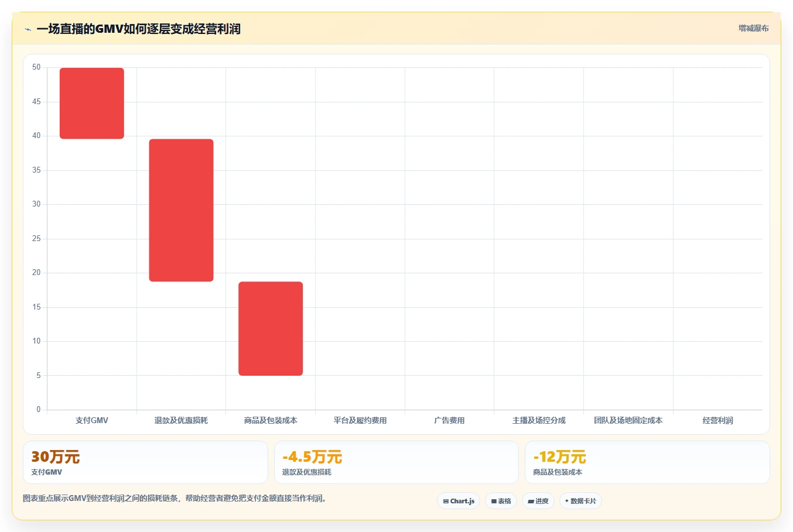The width and height of the screenshot is (793, 532).
Task: Click the 经营利润 x-axis label
Action: pos(717,420)
